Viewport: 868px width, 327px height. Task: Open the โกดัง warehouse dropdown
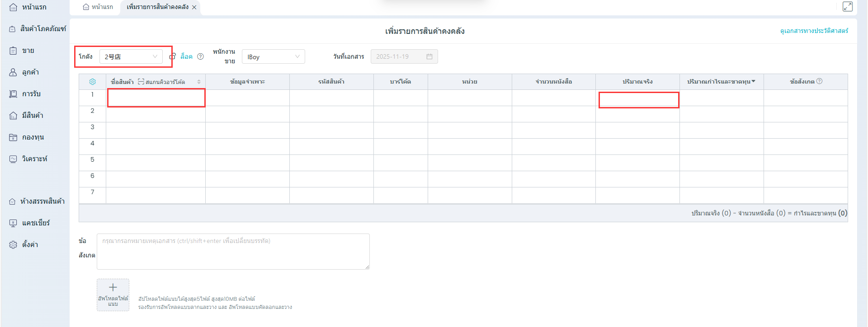pyautogui.click(x=131, y=56)
